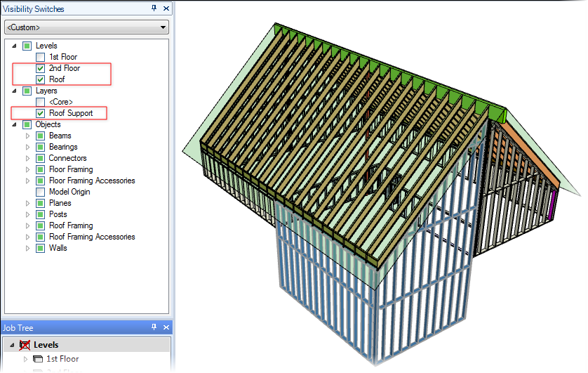The image size is (588, 373).
Task: Check the Model Origin checkbox
Action: coord(40,192)
